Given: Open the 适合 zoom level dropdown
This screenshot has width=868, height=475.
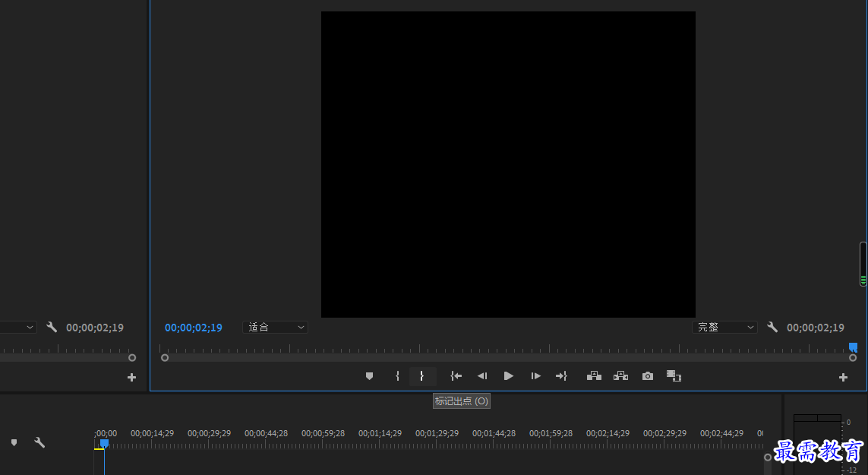Looking at the screenshot, I should tap(275, 327).
